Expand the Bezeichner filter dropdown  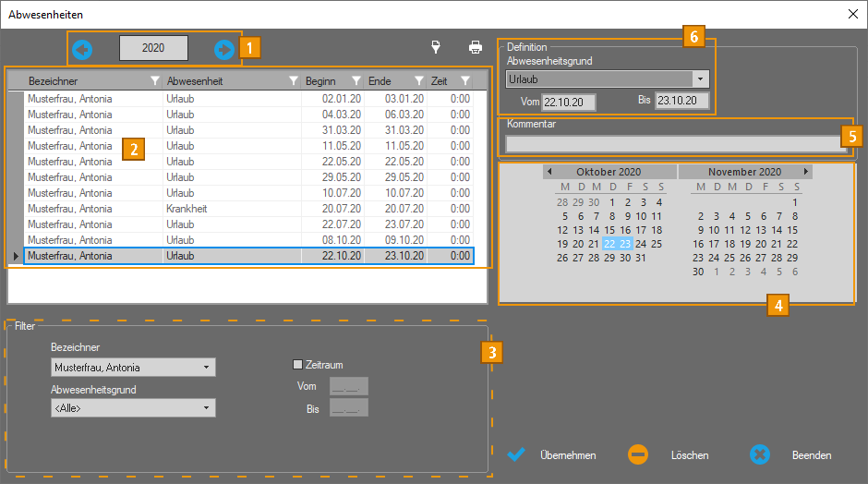(x=206, y=368)
